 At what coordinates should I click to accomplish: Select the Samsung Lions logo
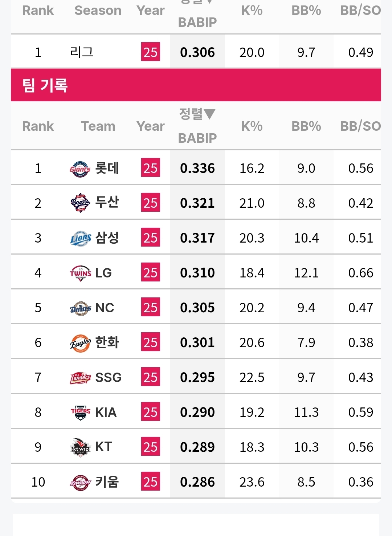pyautogui.click(x=80, y=238)
